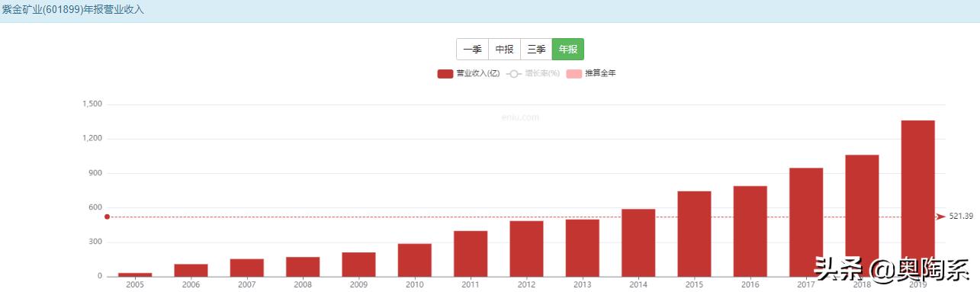This screenshot has width=980, height=292.
Task: Click the average line arrow end marker
Action: point(941,217)
